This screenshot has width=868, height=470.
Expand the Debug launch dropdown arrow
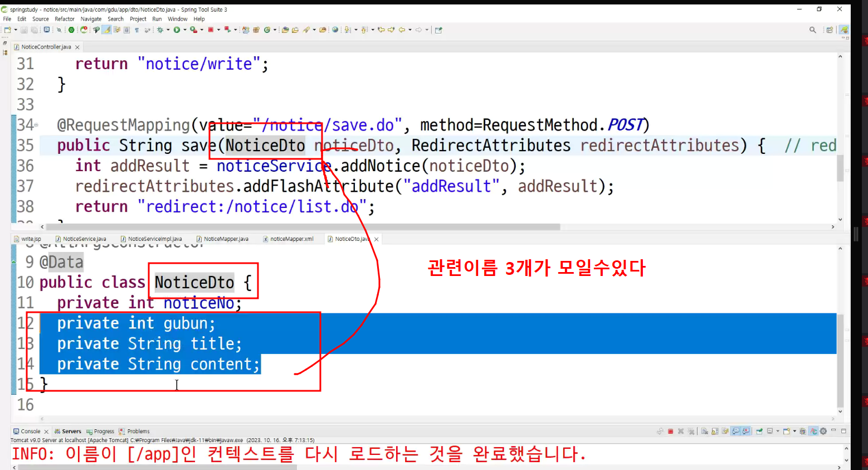pyautogui.click(x=167, y=30)
